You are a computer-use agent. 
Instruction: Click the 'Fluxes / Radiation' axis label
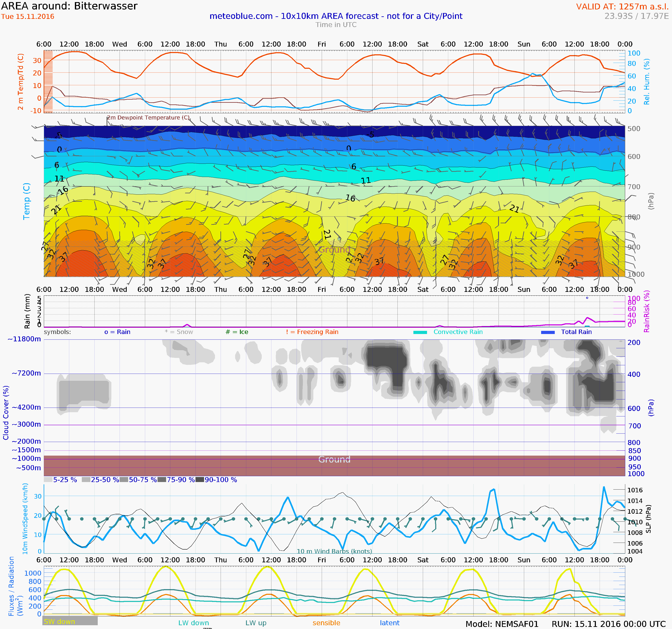[x=11, y=586]
